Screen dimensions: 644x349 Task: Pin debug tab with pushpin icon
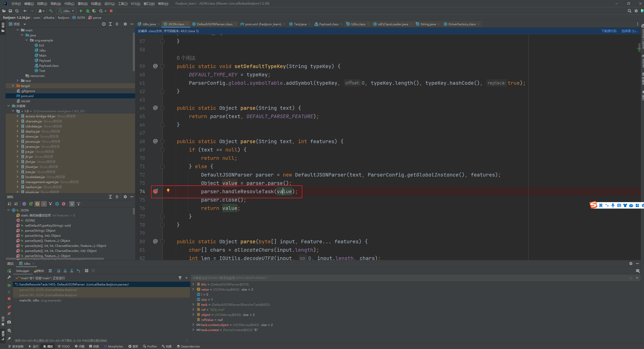click(9, 339)
